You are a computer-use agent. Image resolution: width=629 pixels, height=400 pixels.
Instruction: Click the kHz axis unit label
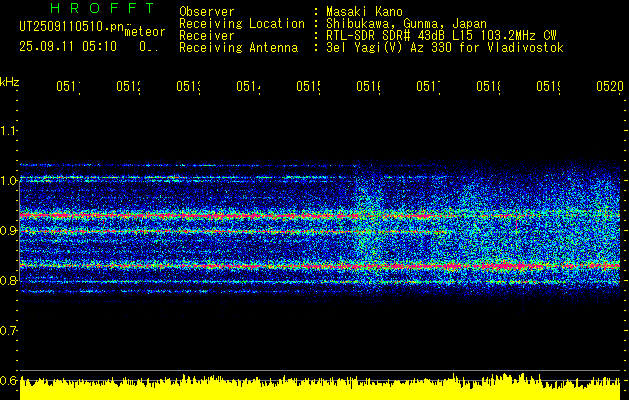pyautogui.click(x=9, y=82)
